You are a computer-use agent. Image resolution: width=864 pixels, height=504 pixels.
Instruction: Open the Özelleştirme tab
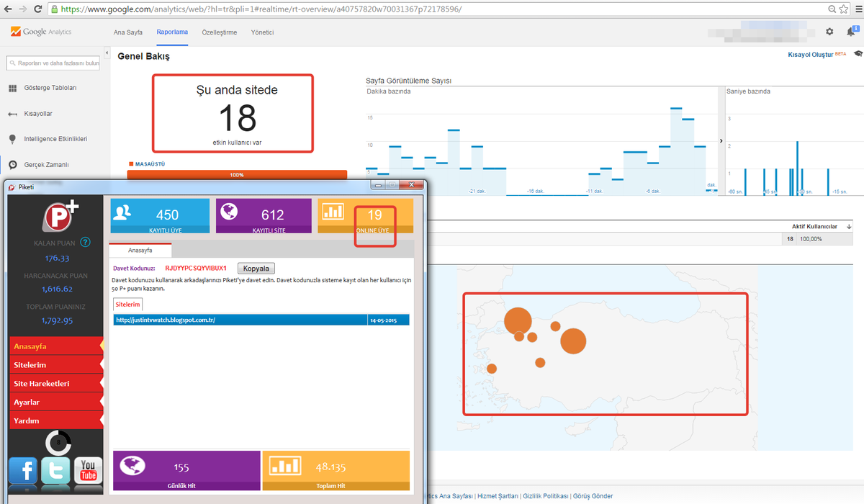220,32
